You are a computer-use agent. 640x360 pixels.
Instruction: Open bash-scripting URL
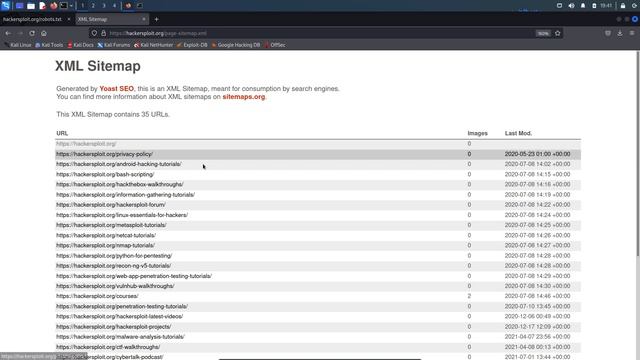tap(105, 174)
